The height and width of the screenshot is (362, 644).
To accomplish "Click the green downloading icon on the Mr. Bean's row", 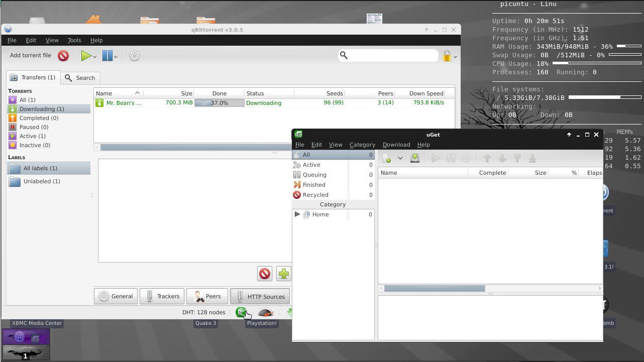I will tap(99, 103).
